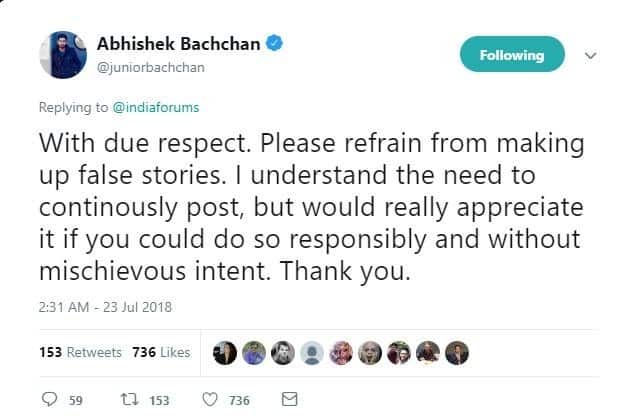This screenshot has height=420, width=620.
Task: Click the last liker avatar in the row
Action: (x=458, y=352)
